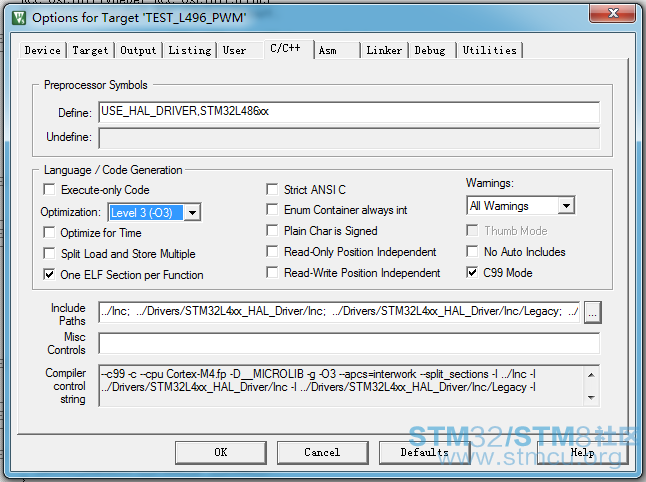Open the Optimization level dropdown
Image resolution: width=646 pixels, height=482 pixels.
click(x=192, y=213)
